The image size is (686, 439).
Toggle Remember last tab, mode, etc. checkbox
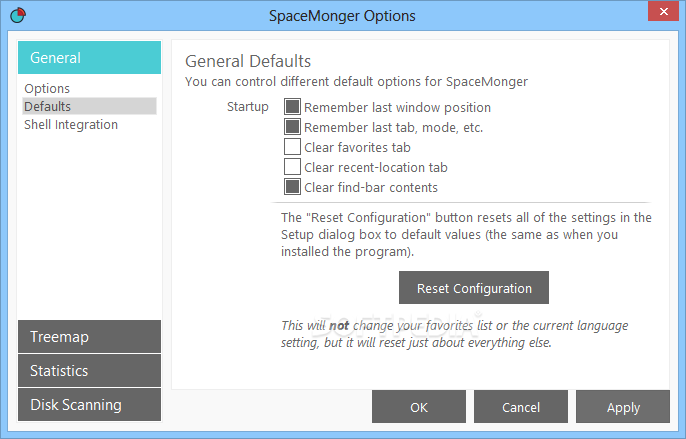coord(292,127)
